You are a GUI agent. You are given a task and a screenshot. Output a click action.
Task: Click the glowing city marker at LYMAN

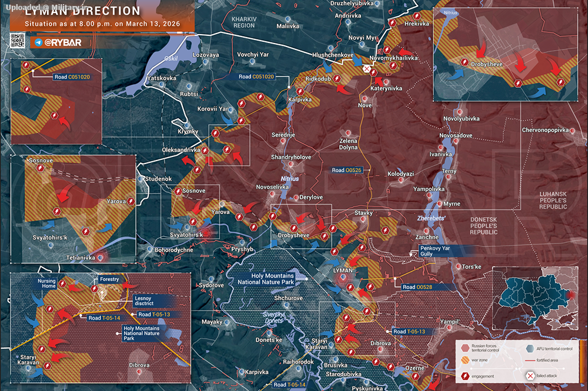(x=342, y=278)
